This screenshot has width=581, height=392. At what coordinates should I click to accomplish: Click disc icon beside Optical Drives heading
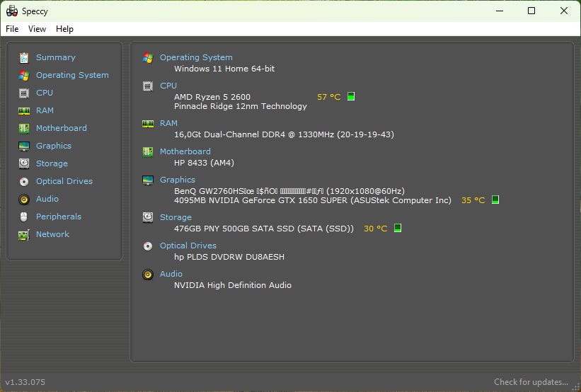coord(148,246)
